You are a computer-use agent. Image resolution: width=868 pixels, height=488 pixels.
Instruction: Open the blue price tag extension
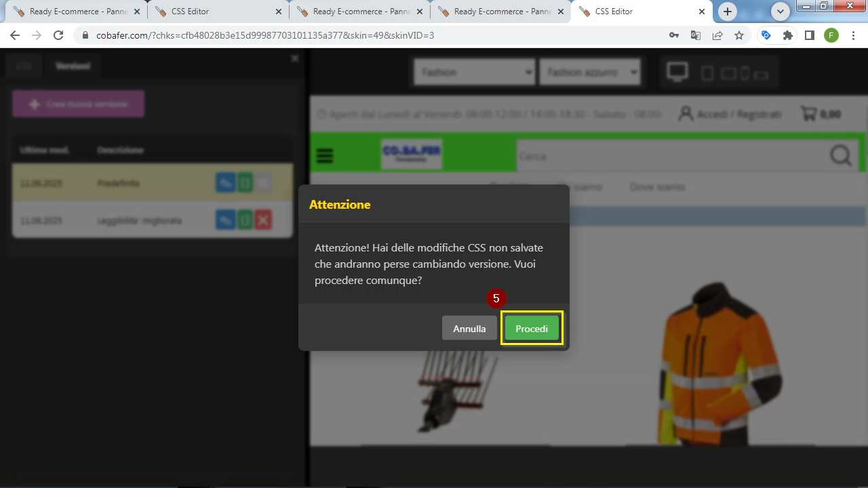(766, 35)
